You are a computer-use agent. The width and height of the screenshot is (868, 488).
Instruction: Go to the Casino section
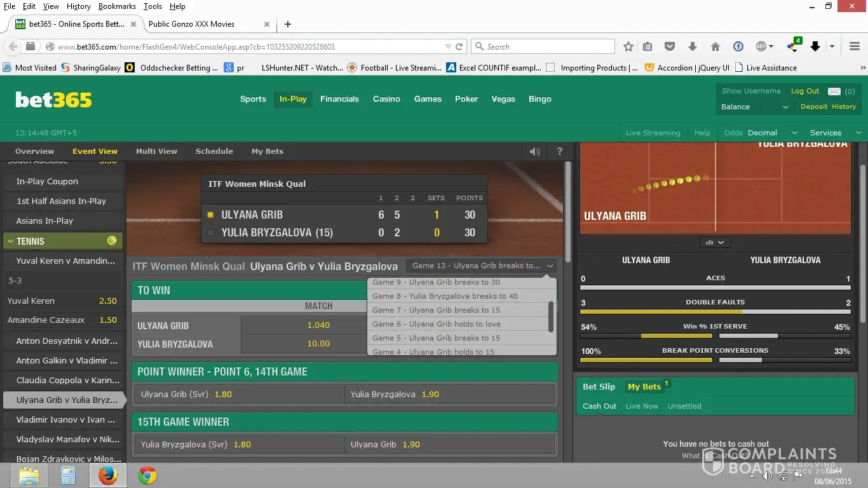[x=386, y=99]
